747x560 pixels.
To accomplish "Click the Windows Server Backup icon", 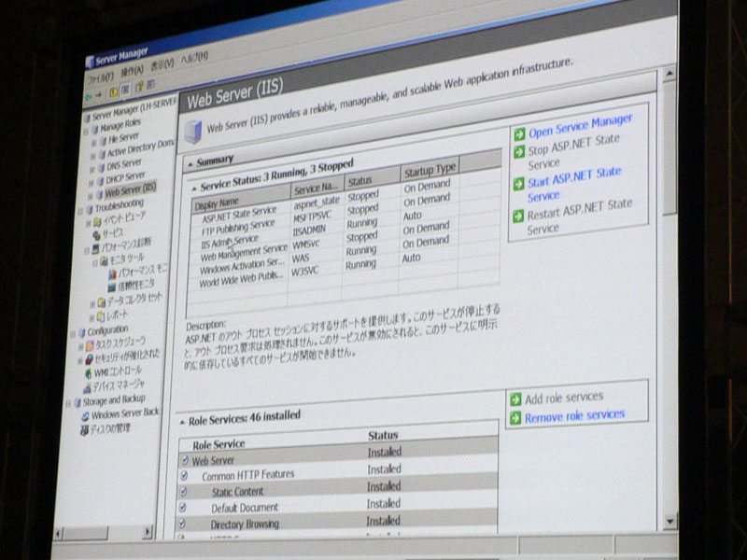I will [x=85, y=416].
